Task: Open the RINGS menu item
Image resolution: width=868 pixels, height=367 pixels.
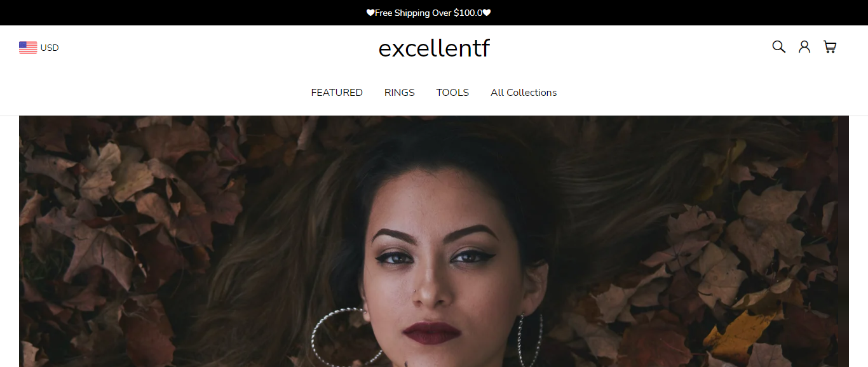Action: click(x=400, y=93)
